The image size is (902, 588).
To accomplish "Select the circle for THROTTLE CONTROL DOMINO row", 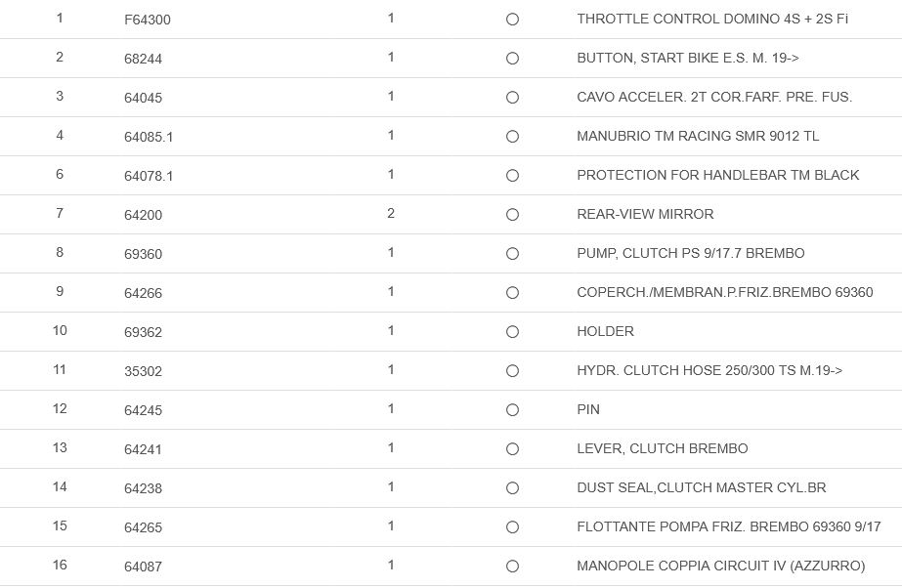I will click(512, 20).
